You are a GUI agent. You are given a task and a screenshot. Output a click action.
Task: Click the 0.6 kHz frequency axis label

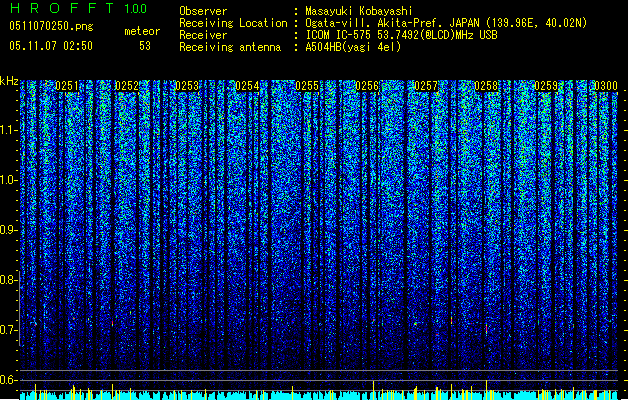8,380
